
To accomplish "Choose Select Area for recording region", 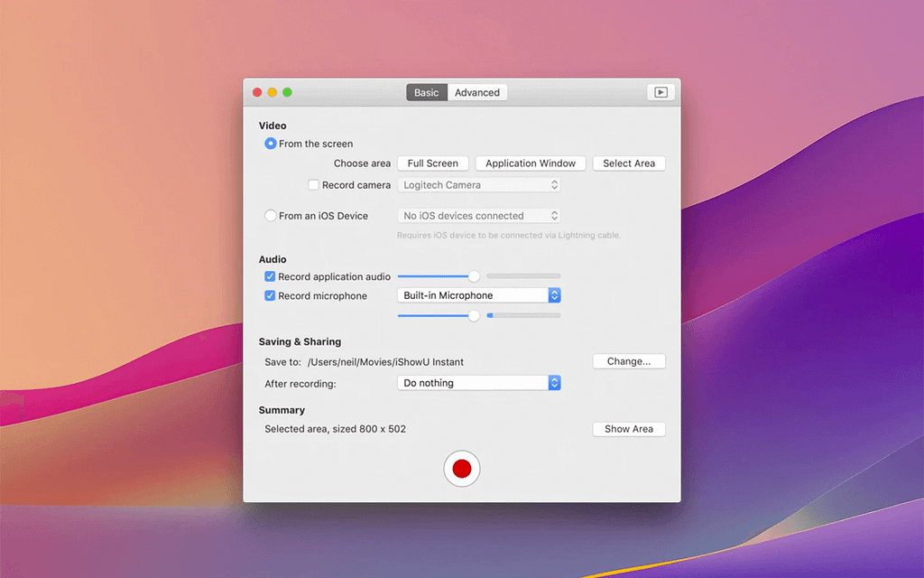I will [629, 163].
